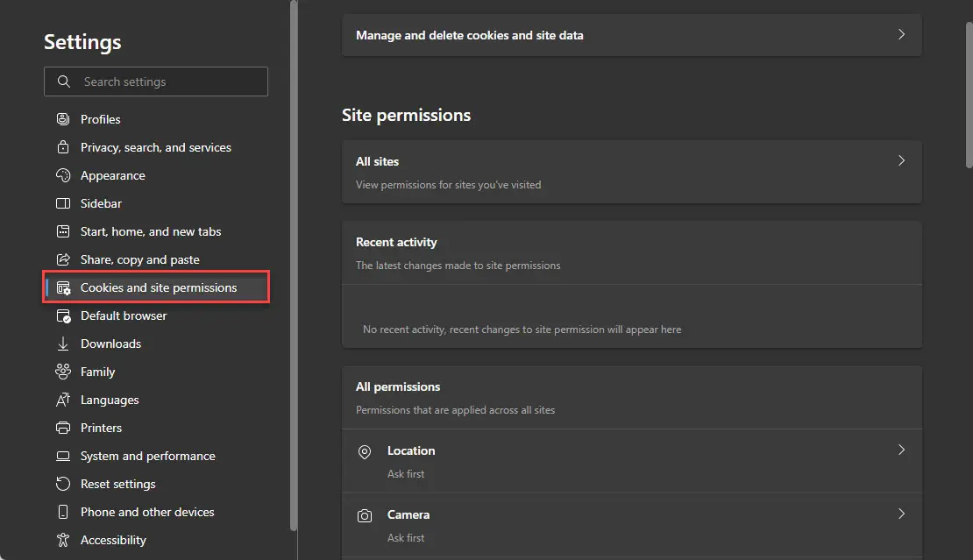The image size is (973, 560).
Task: Click the Settings title heading
Action: [82, 42]
